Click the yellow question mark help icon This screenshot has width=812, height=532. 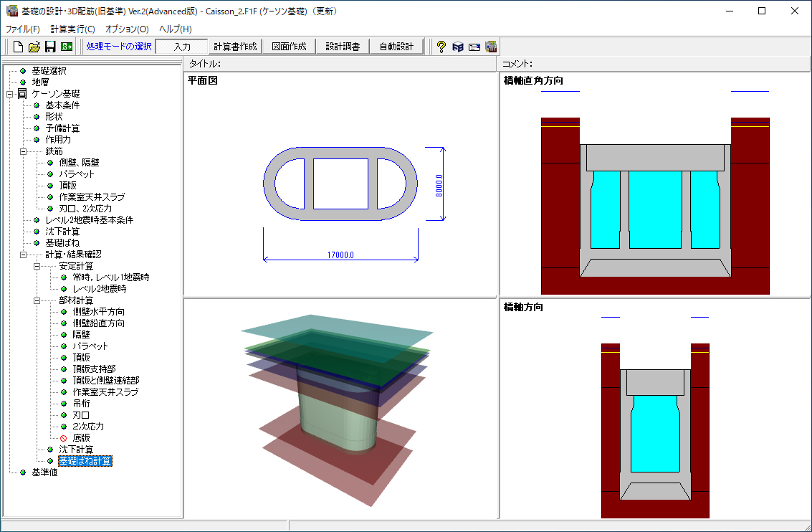441,47
